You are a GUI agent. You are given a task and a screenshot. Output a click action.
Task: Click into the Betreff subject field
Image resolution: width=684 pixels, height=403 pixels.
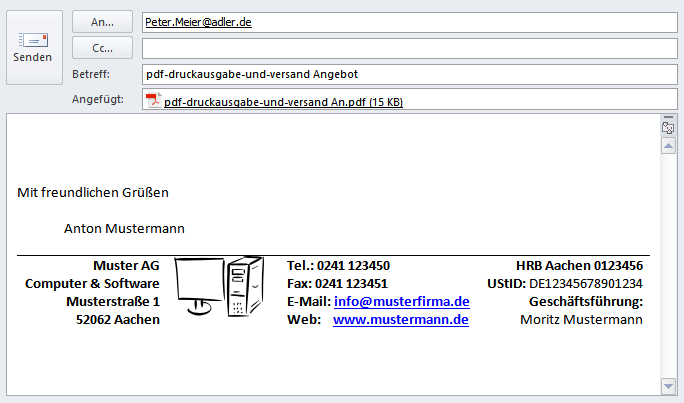400,75
